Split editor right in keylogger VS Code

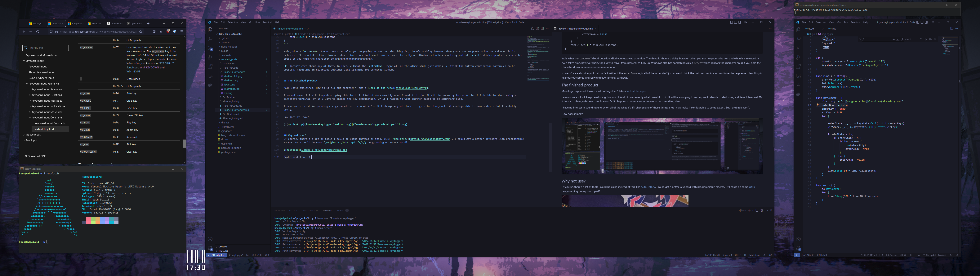point(952,29)
